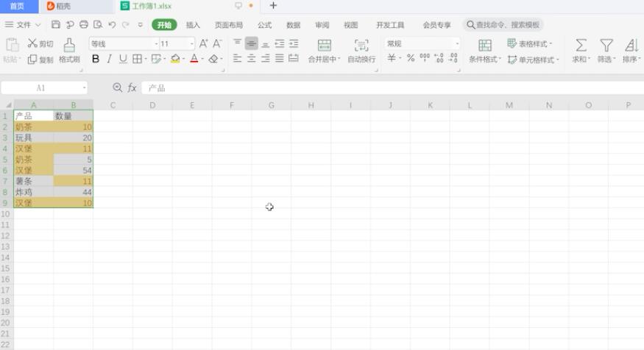Decrease font size with the smaller A icon

pos(217,43)
